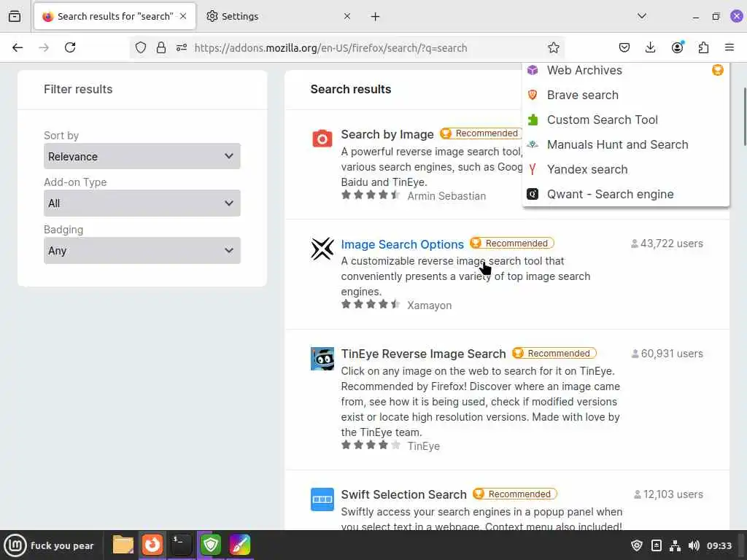Open site permissions icon in address bar

tap(182, 47)
